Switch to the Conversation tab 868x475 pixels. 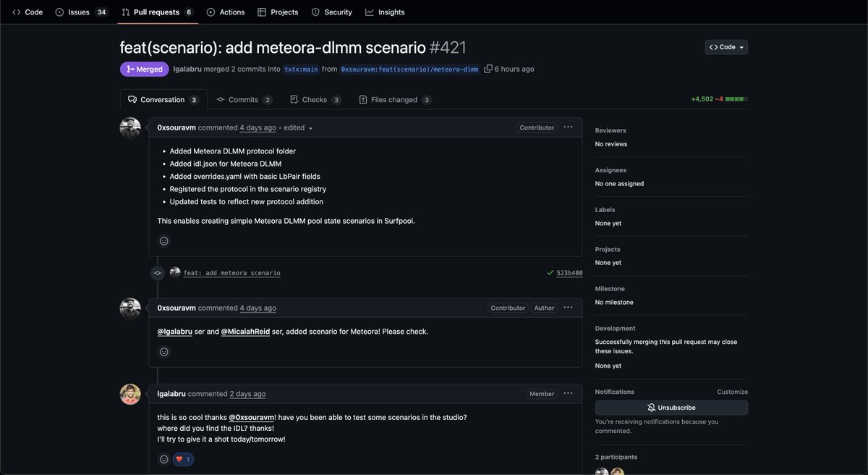(x=163, y=99)
